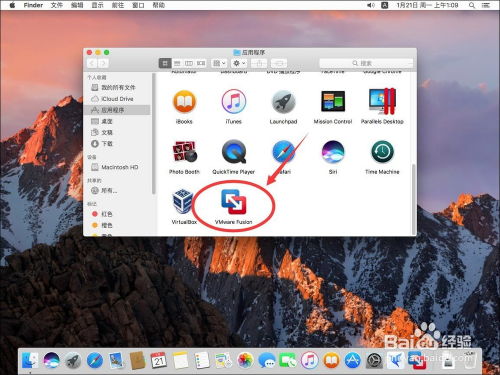Image resolution: width=500 pixels, height=375 pixels.
Task: Select 应用程序 in Finder sidebar
Action: pyautogui.click(x=118, y=110)
